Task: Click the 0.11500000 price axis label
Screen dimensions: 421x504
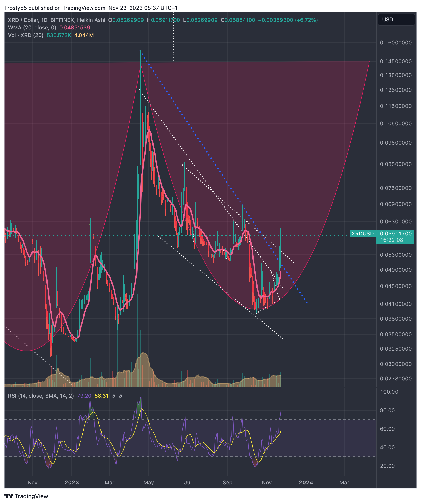Action: click(x=396, y=106)
